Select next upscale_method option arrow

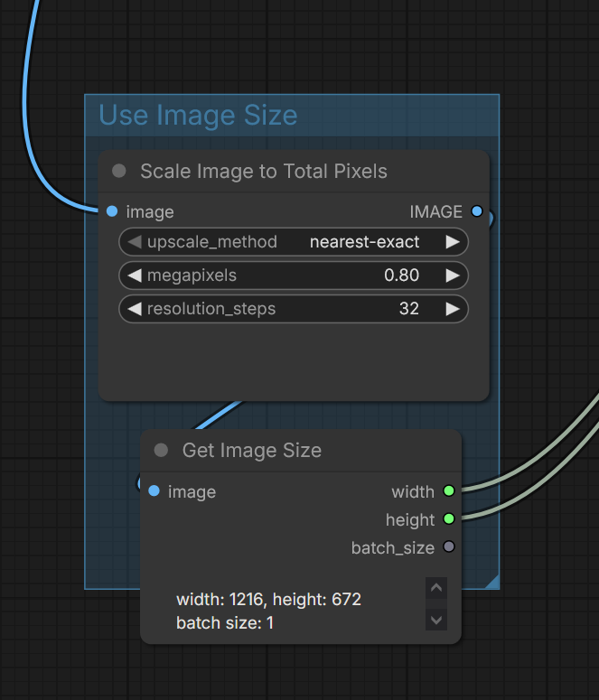click(453, 242)
